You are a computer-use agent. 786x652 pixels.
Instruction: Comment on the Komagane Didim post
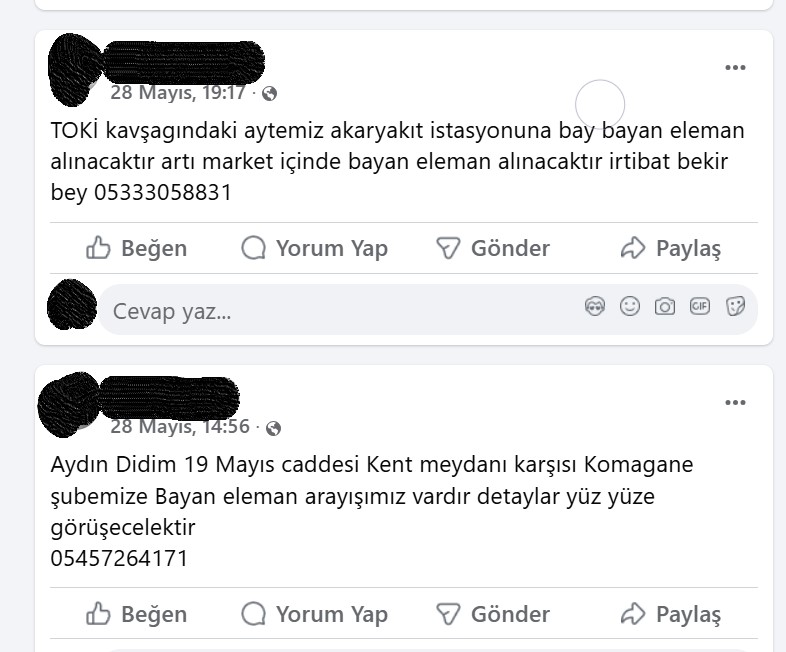coord(314,614)
